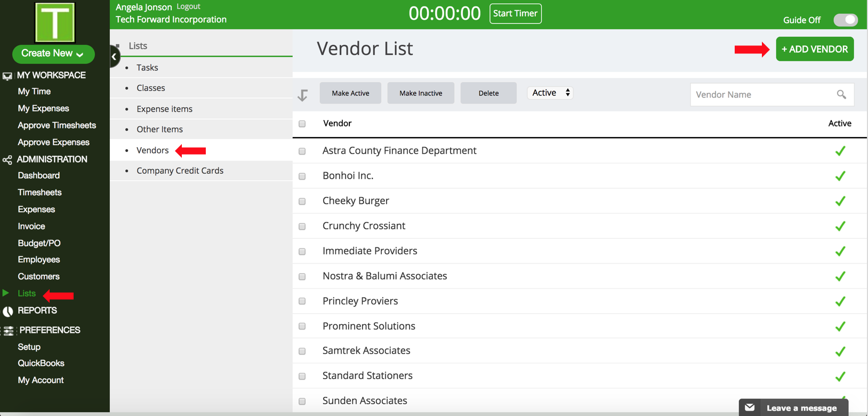Click active checkmark for Samtrek Associates

coord(840,351)
